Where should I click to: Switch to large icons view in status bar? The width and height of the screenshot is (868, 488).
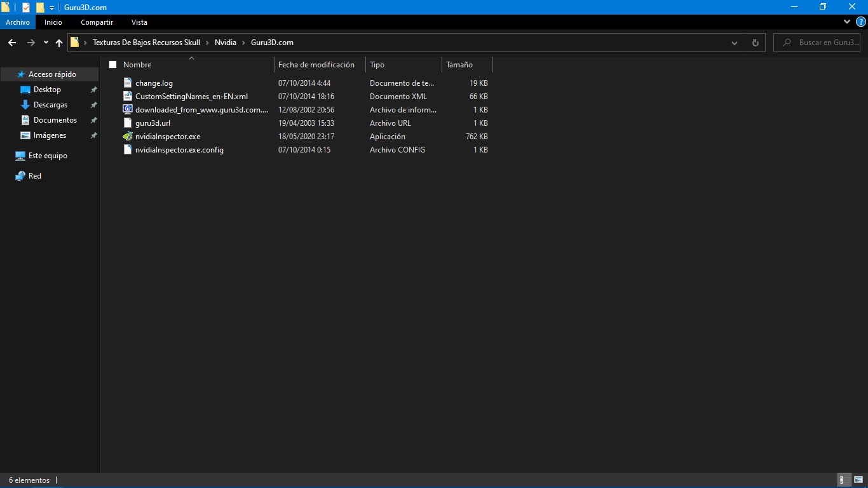858,480
